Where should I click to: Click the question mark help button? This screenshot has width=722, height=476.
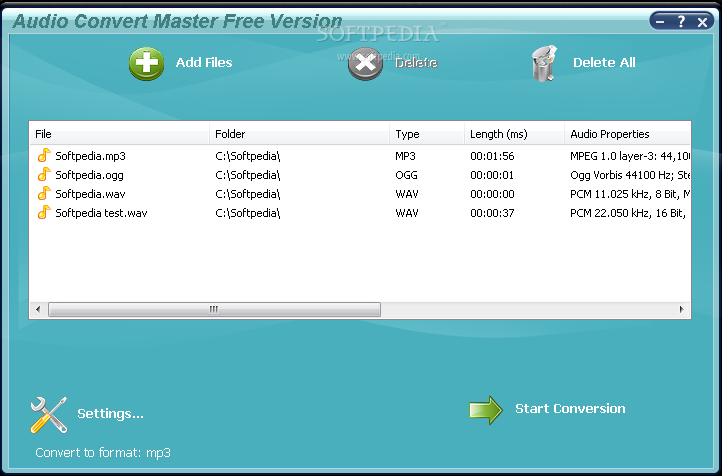coord(681,21)
